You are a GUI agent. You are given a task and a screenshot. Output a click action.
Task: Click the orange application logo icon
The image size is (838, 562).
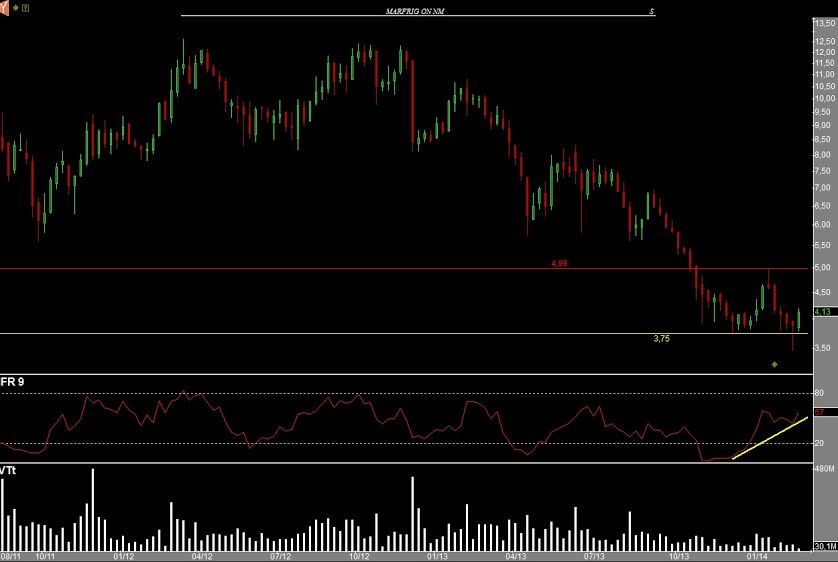[5, 7]
